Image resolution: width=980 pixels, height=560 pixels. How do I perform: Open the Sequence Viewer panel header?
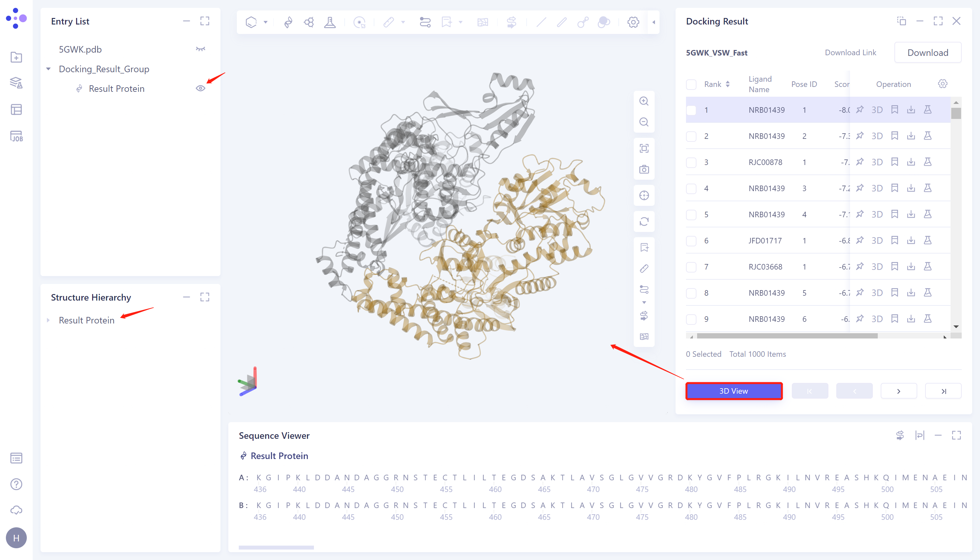pos(274,436)
